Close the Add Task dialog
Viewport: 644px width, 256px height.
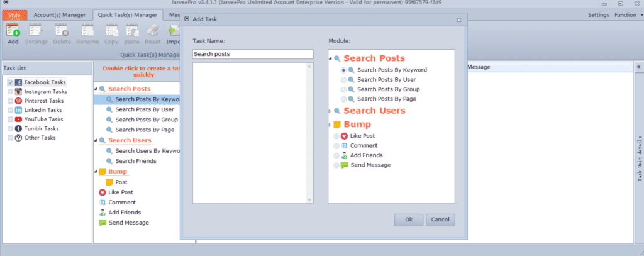click(x=458, y=19)
